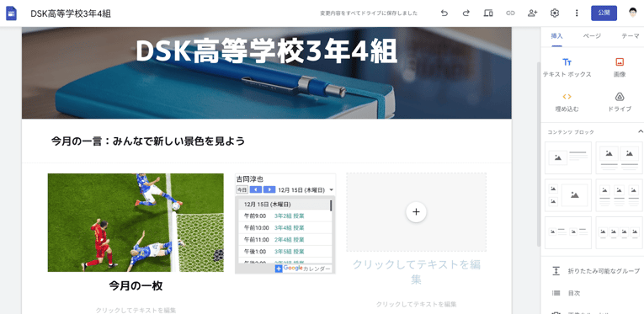The height and width of the screenshot is (314, 644).
Task: Click 午前11:00 2年4組 授業 event
Action: click(x=285, y=240)
